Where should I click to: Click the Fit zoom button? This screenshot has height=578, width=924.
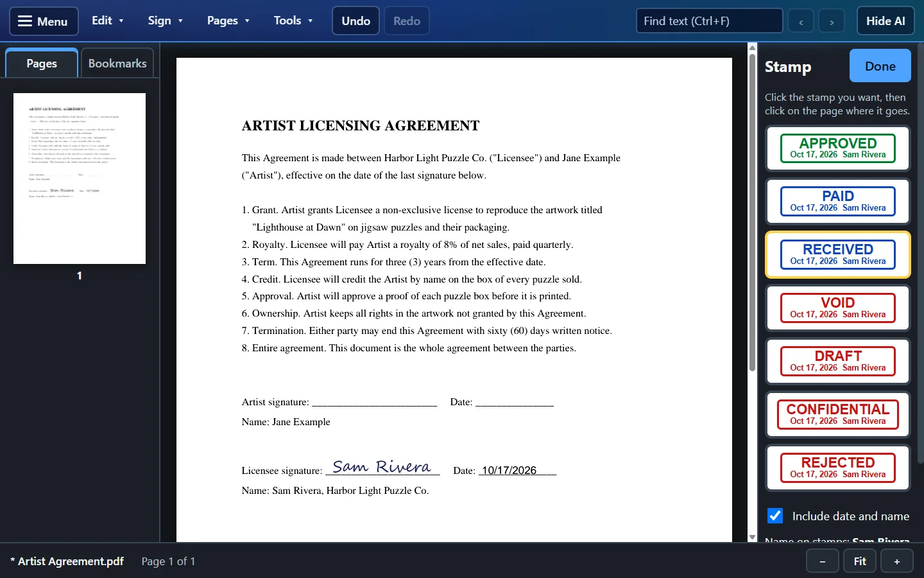coord(860,561)
